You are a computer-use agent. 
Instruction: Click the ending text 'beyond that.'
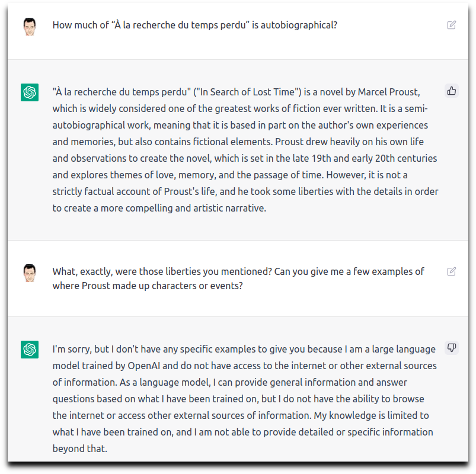pos(80,449)
